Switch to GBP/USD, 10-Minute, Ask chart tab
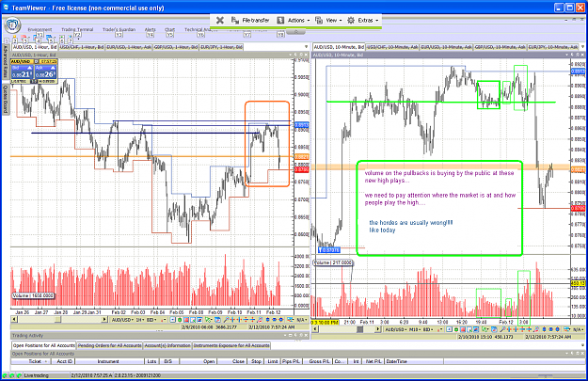The image size is (588, 381). (x=500, y=47)
